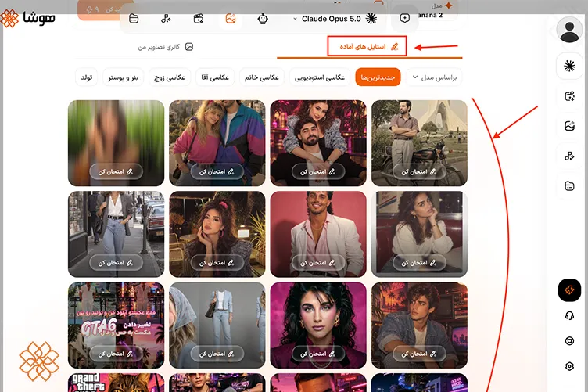
Task: Select the جدیدترین‌ها filter chip
Action: coord(378,77)
